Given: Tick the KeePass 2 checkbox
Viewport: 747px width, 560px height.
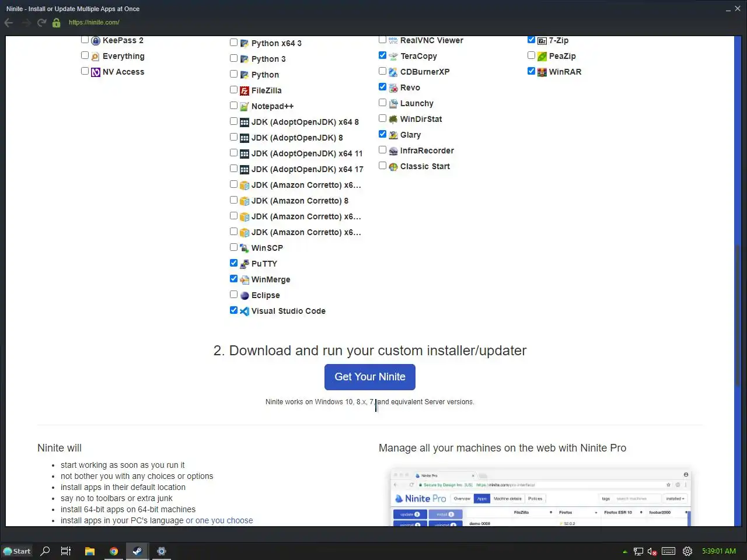Looking at the screenshot, I should [x=85, y=40].
